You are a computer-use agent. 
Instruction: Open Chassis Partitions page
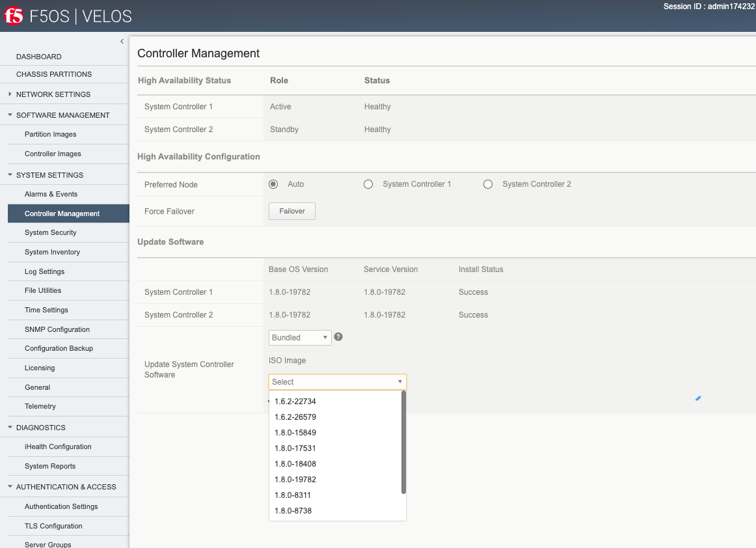coord(54,74)
